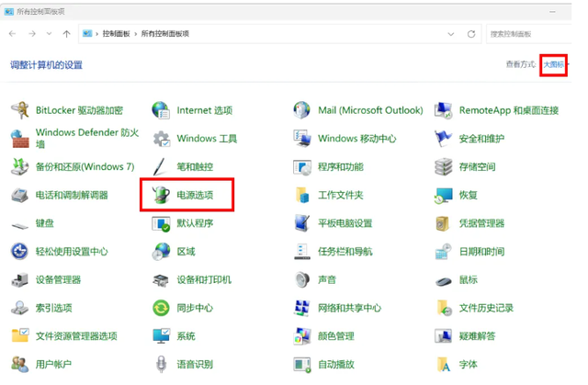The height and width of the screenshot is (385, 588).
Task: Click the 同步中心 green sync icon
Action: pos(161,308)
